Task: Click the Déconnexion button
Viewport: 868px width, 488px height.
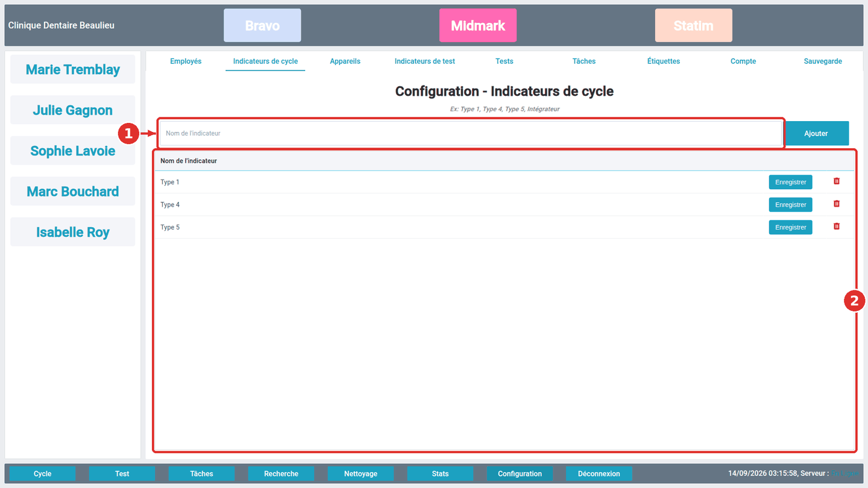Action: [599, 474]
